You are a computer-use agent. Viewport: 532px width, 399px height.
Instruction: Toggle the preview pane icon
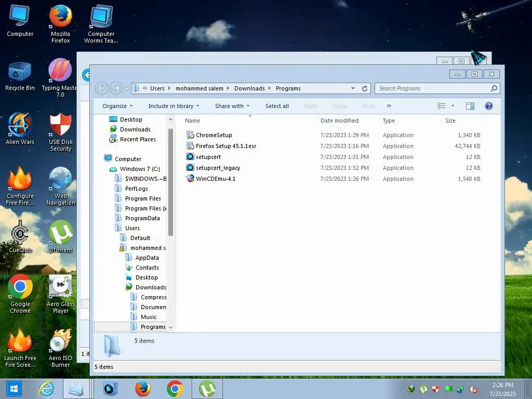point(470,106)
